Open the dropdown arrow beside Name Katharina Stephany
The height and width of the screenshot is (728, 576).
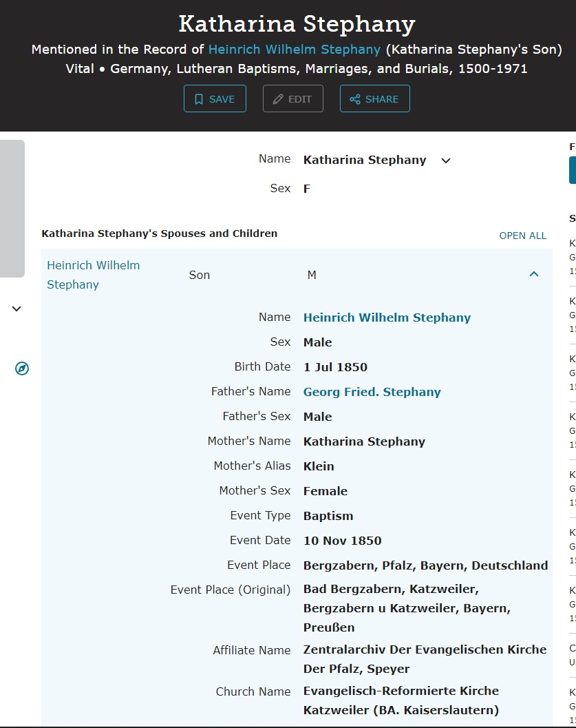446,160
